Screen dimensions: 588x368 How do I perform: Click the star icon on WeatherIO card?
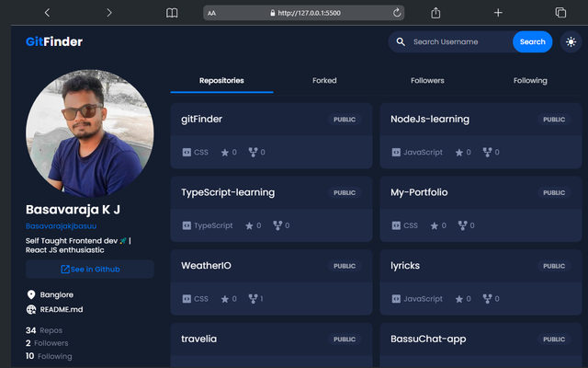coord(224,299)
